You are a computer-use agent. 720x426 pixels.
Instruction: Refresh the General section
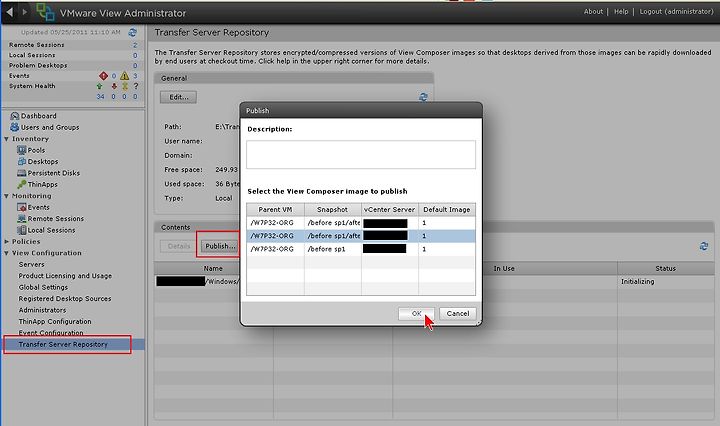tap(423, 97)
